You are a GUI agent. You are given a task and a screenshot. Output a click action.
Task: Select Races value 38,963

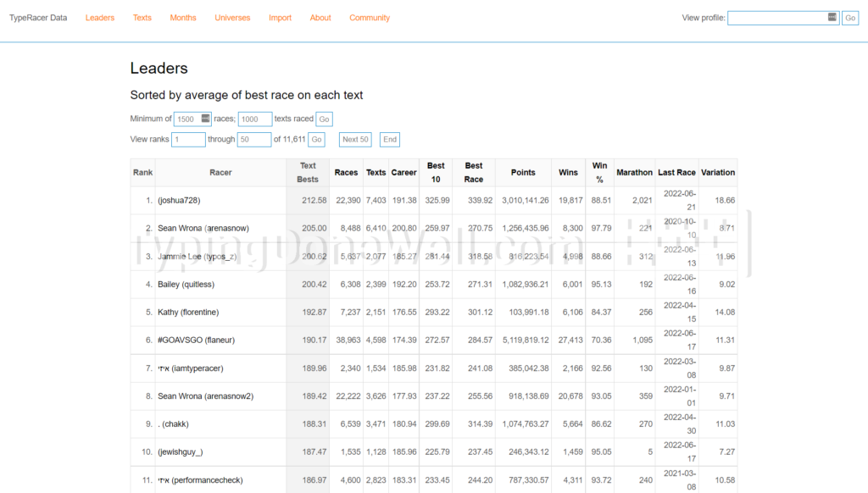click(348, 340)
